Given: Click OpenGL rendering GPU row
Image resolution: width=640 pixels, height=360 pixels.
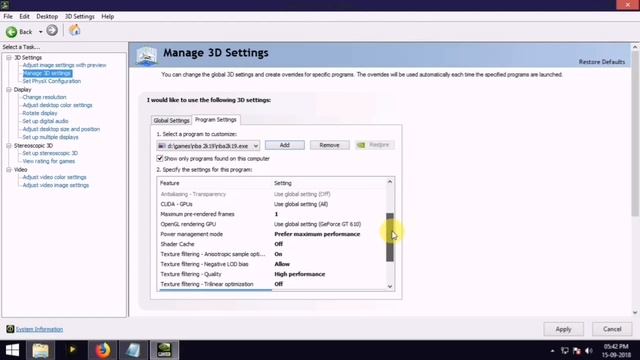Looking at the screenshot, I should pyautogui.click(x=272, y=224).
